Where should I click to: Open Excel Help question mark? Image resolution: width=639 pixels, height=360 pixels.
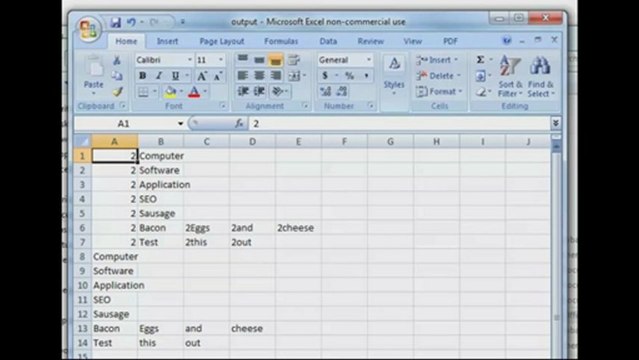(x=507, y=40)
